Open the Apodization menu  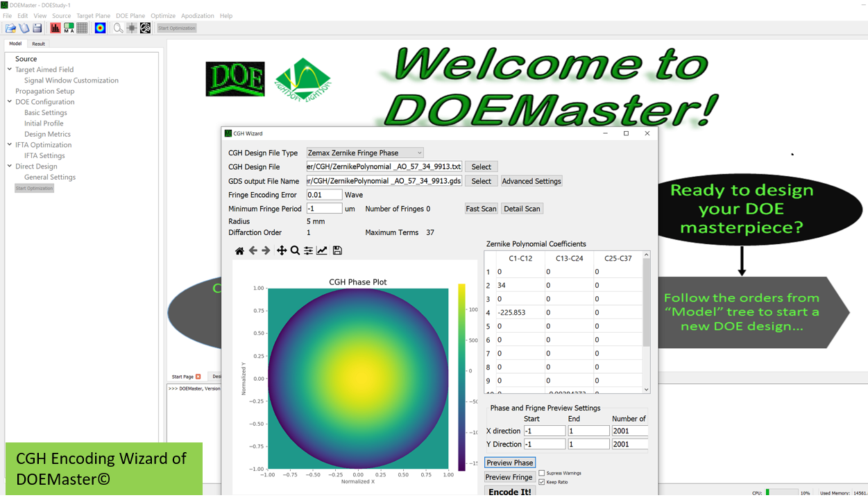(x=197, y=15)
